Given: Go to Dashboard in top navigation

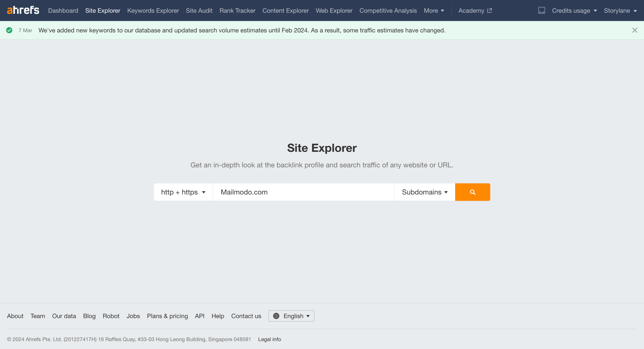Looking at the screenshot, I should tap(63, 11).
